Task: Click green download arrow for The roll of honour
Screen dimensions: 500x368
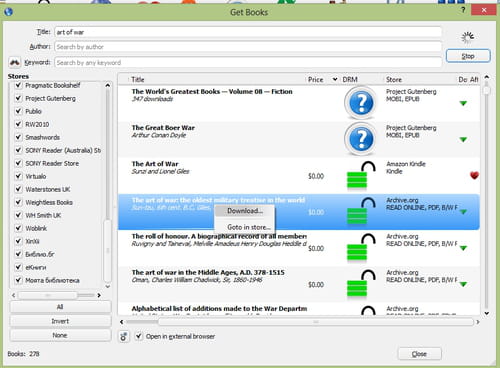Action: coord(463,248)
